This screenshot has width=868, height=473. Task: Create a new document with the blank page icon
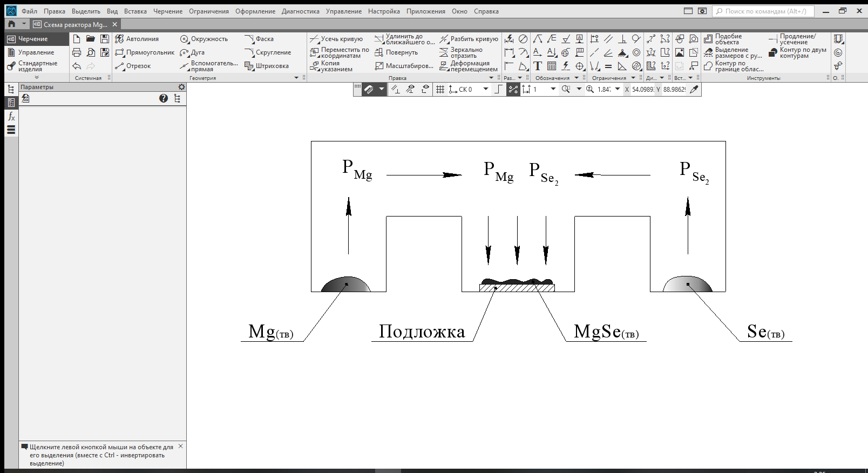click(77, 39)
